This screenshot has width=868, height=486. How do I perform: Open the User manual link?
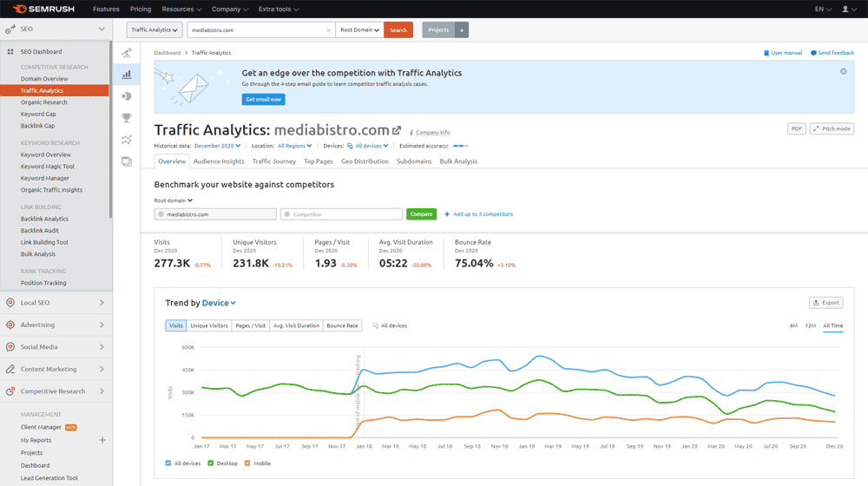pos(783,53)
